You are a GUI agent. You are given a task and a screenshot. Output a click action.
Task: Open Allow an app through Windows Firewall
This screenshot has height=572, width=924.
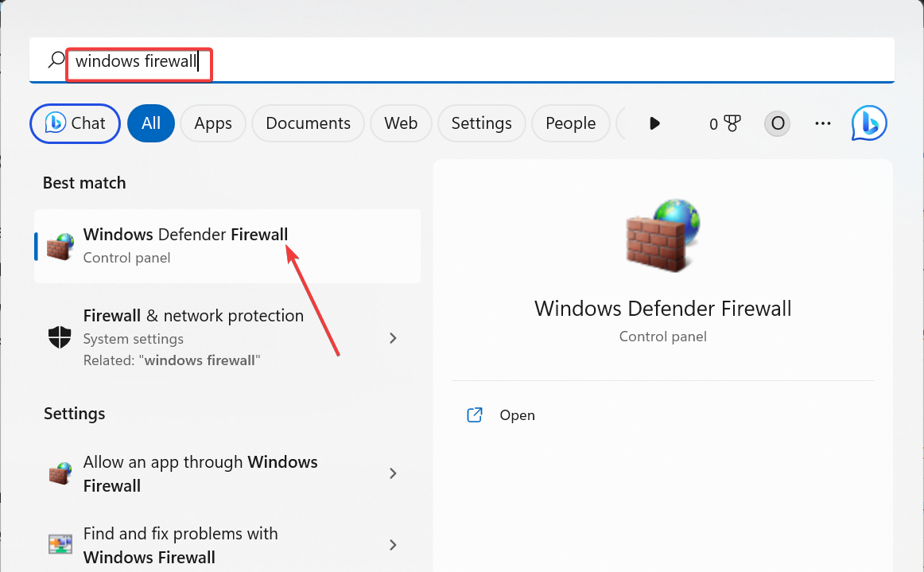(x=227, y=473)
